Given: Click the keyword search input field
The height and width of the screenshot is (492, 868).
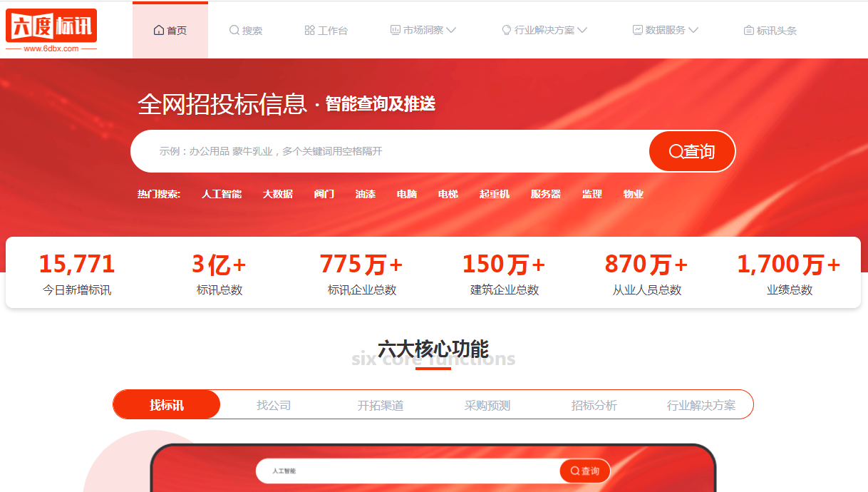Looking at the screenshot, I should pyautogui.click(x=390, y=151).
